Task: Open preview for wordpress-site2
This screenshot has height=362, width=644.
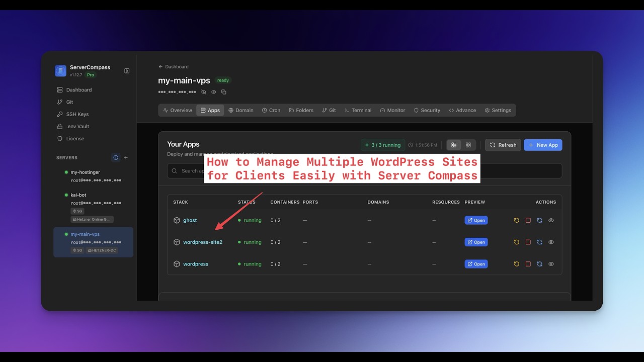Action: coord(476,242)
